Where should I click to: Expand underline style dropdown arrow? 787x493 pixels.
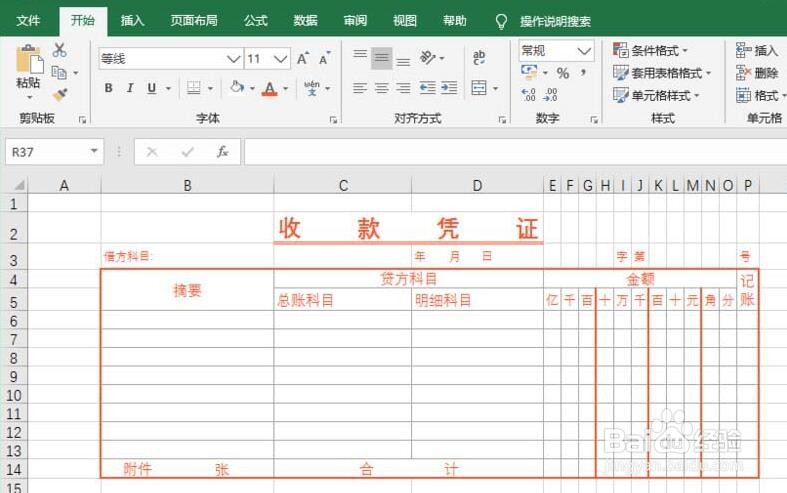[x=168, y=89]
